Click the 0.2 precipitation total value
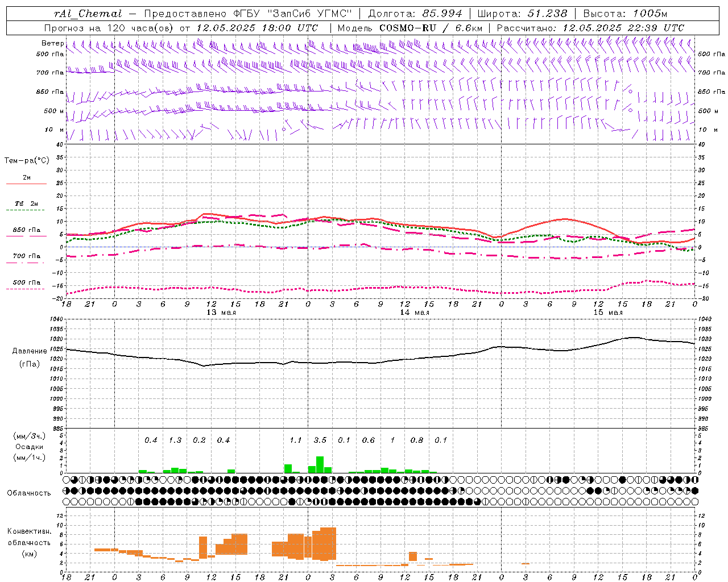728x582 pixels. [x=199, y=440]
